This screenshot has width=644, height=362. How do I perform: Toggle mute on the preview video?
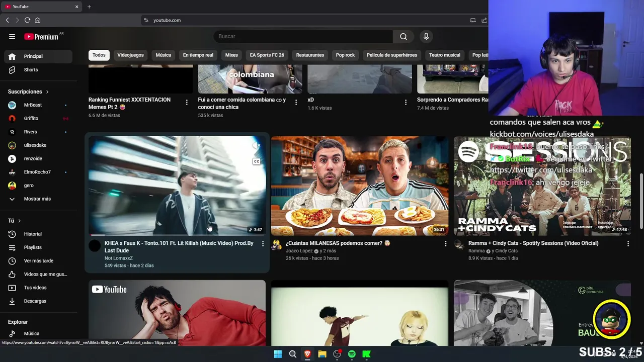pyautogui.click(x=257, y=145)
